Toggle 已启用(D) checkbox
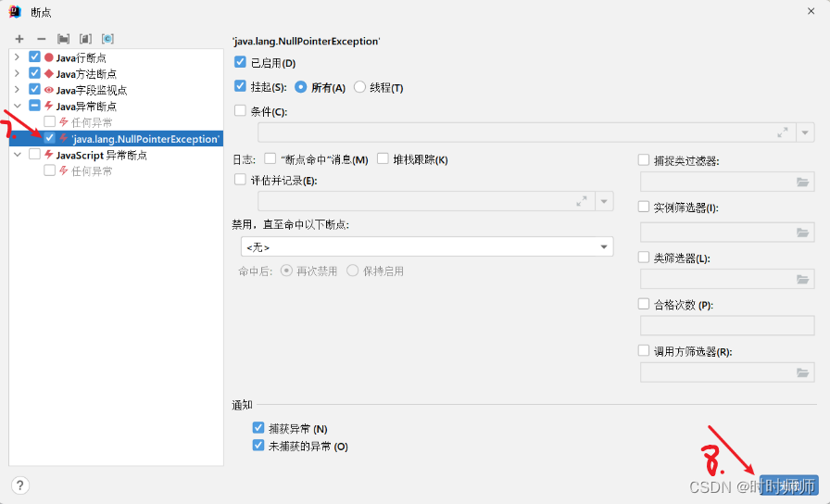Screen dimensions: 830x504 coord(240,62)
